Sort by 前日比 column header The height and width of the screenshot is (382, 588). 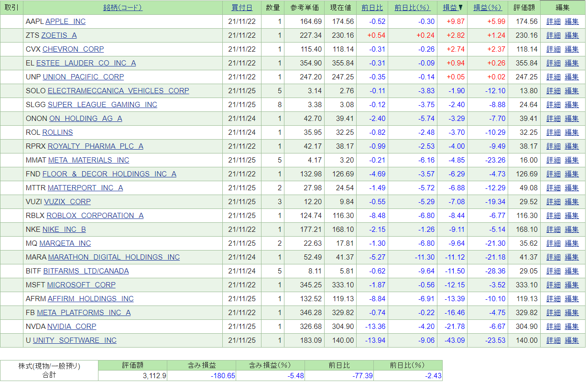tap(372, 8)
